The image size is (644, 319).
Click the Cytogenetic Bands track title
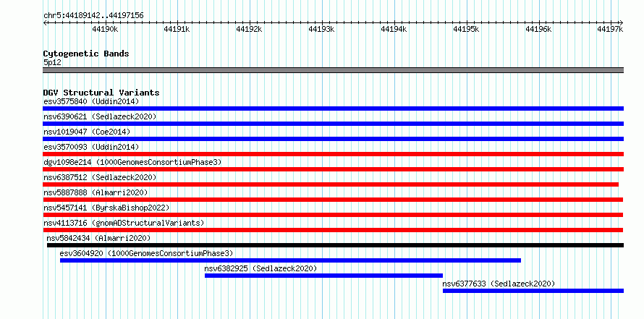[x=86, y=54]
